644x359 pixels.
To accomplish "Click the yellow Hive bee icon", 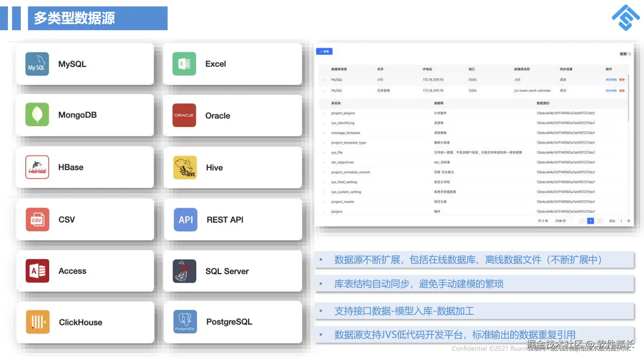I will (x=185, y=167).
